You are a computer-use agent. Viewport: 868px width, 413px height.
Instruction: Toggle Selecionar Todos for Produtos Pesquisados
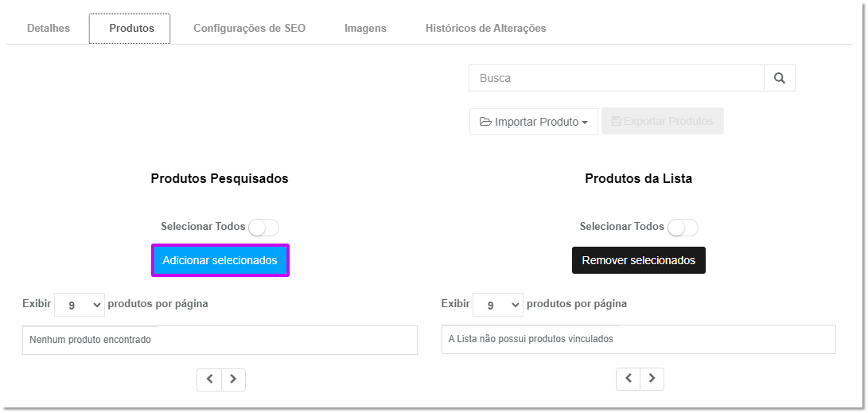point(263,228)
